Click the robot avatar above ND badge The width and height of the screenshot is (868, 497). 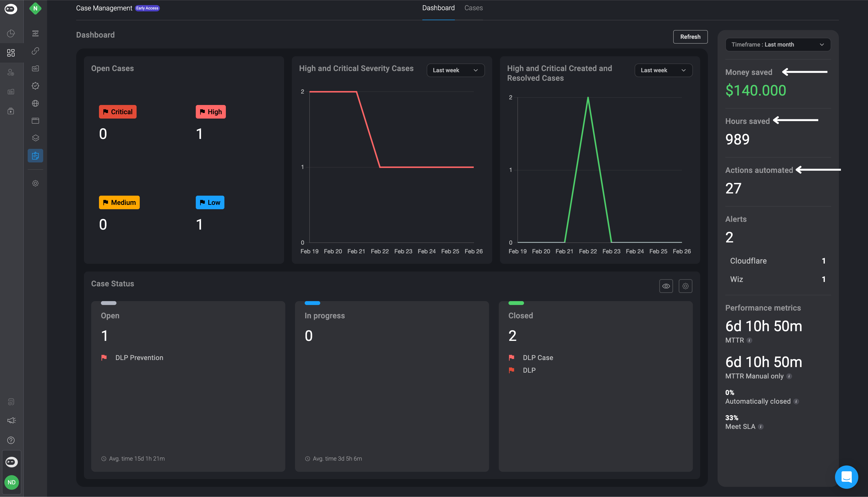pyautogui.click(x=12, y=462)
